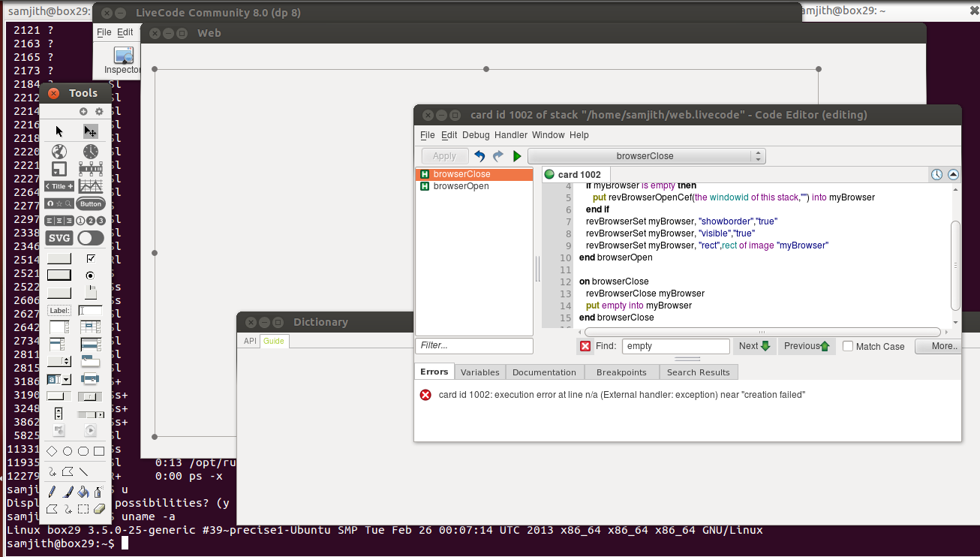Click the blue undo arrow icon

(479, 156)
